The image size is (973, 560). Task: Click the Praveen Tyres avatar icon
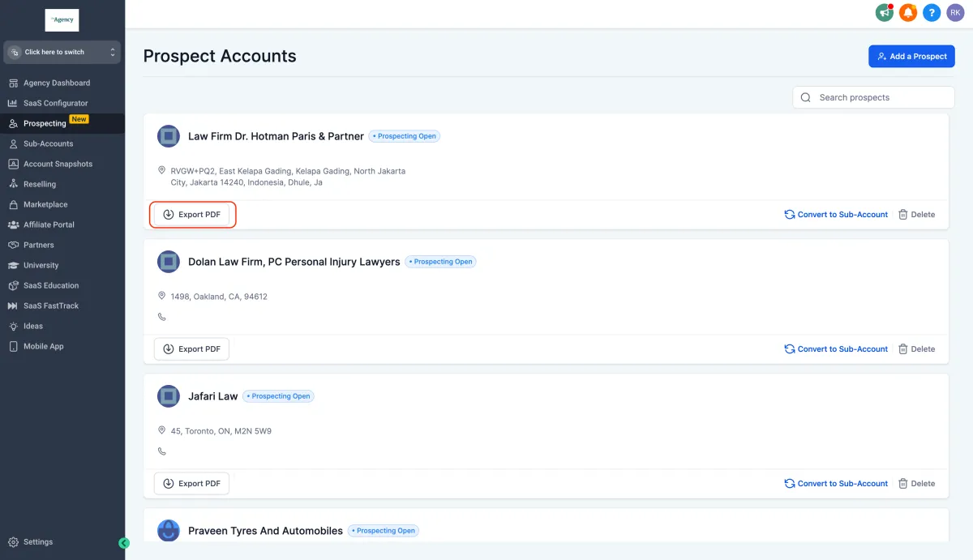coord(169,531)
